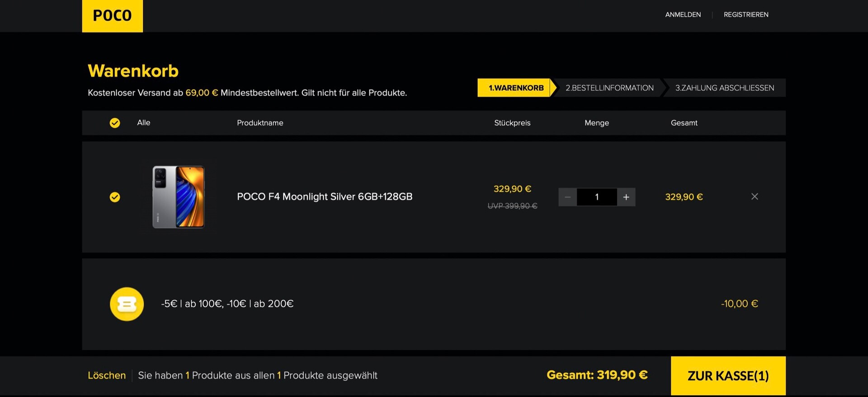Click the coupon text -5€ ab 100€
868x397 pixels.
click(x=227, y=304)
